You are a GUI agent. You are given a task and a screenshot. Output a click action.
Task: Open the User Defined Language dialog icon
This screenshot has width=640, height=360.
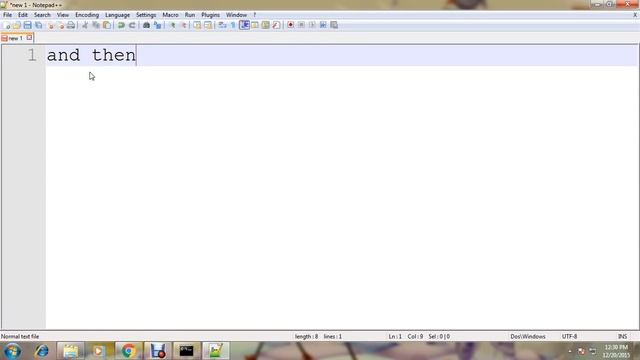255,25
